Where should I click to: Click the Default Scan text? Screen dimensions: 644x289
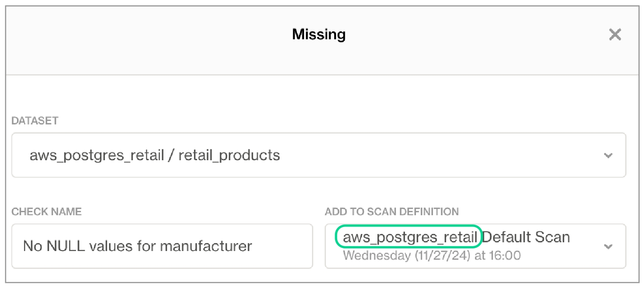(526, 237)
